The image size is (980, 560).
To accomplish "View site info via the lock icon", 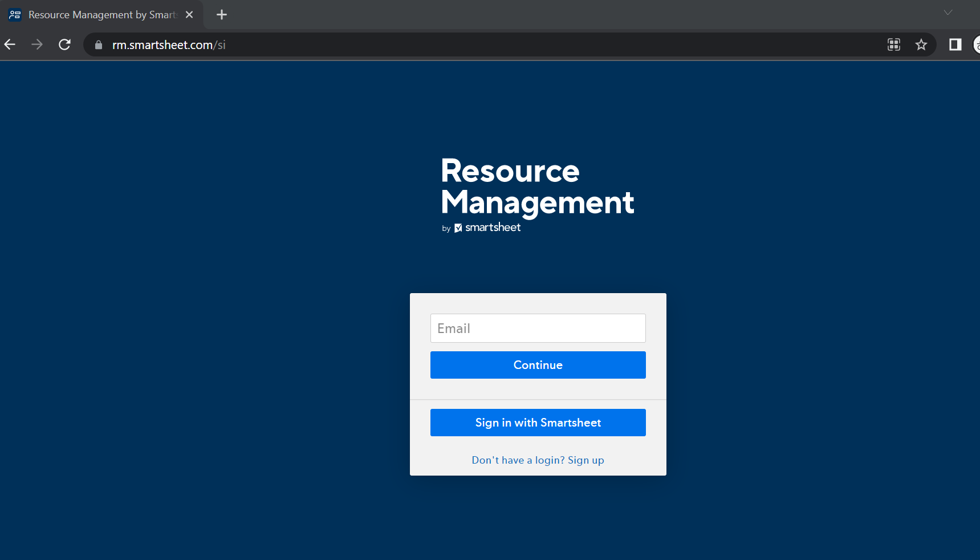I will click(x=99, y=44).
